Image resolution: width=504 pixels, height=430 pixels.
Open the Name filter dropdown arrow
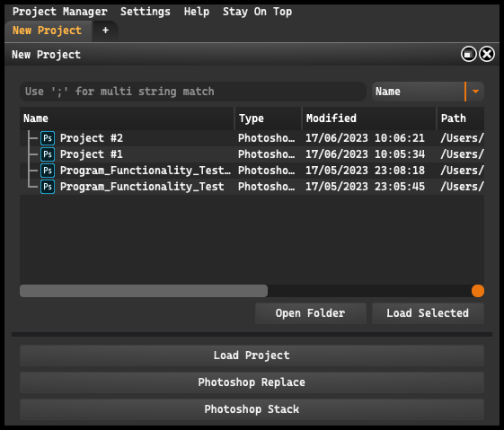tap(475, 92)
